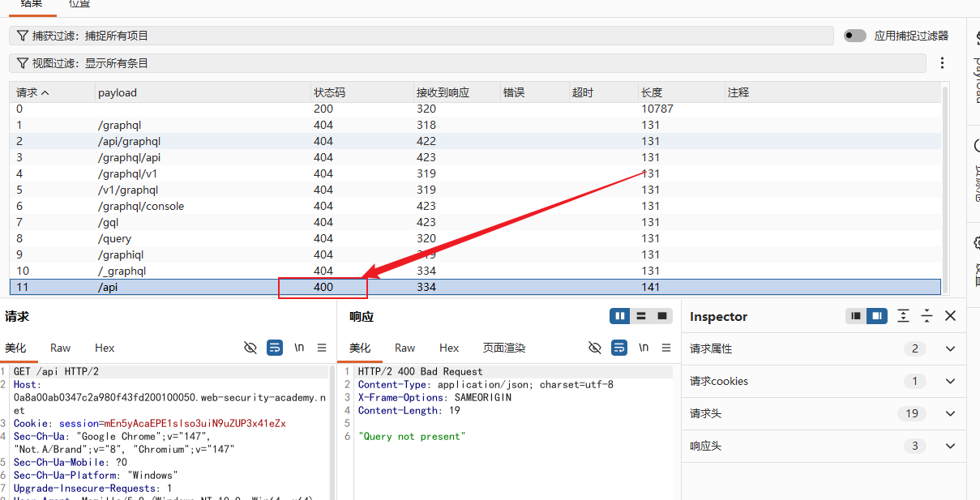Sort by the 错误 column header

pyautogui.click(x=534, y=92)
